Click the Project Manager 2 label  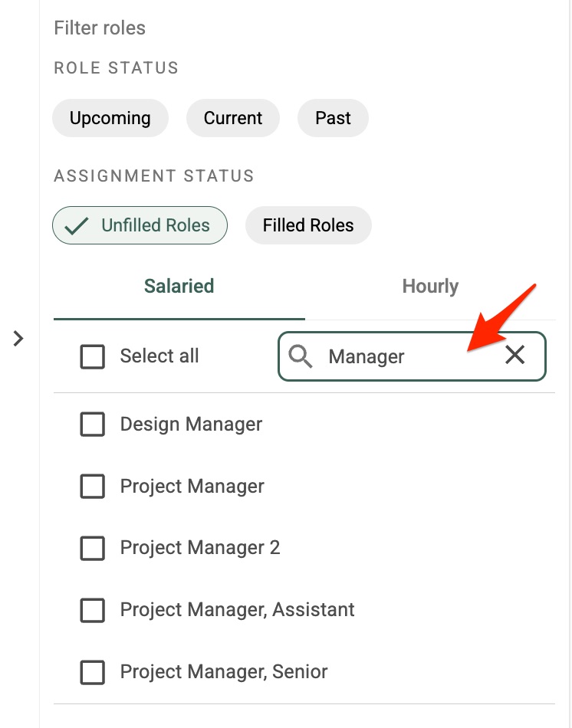tap(200, 548)
